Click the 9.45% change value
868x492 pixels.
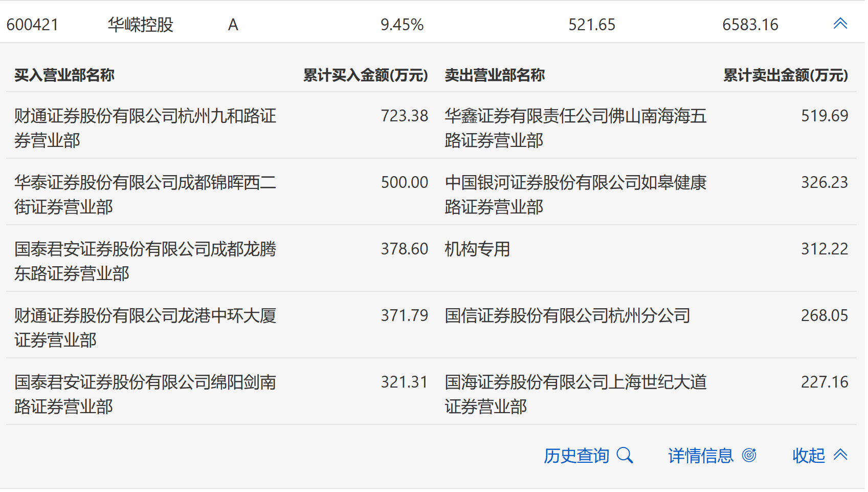[x=402, y=25]
